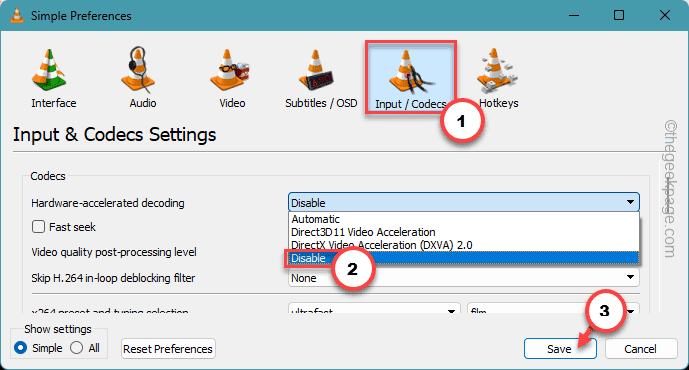Minimize the Simple Preferences window

(x=573, y=15)
